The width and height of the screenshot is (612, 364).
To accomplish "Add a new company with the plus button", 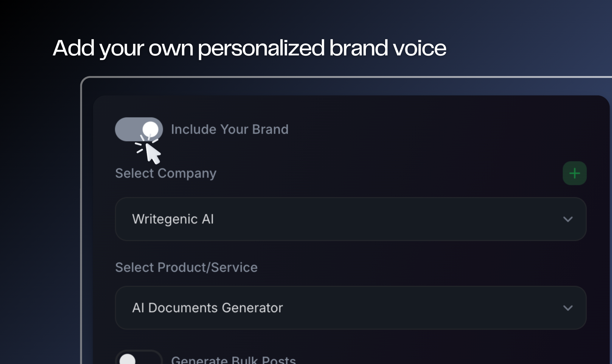I will pos(574,173).
